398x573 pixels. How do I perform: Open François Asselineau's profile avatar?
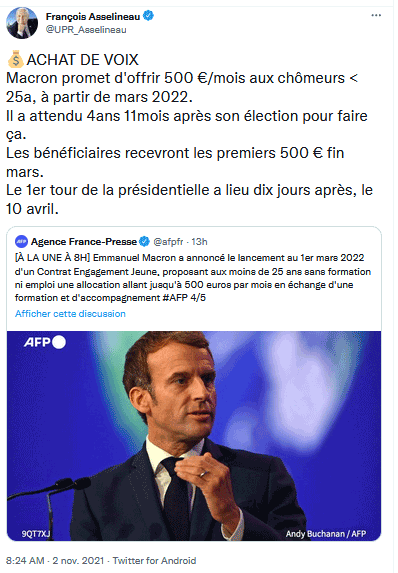point(22,23)
